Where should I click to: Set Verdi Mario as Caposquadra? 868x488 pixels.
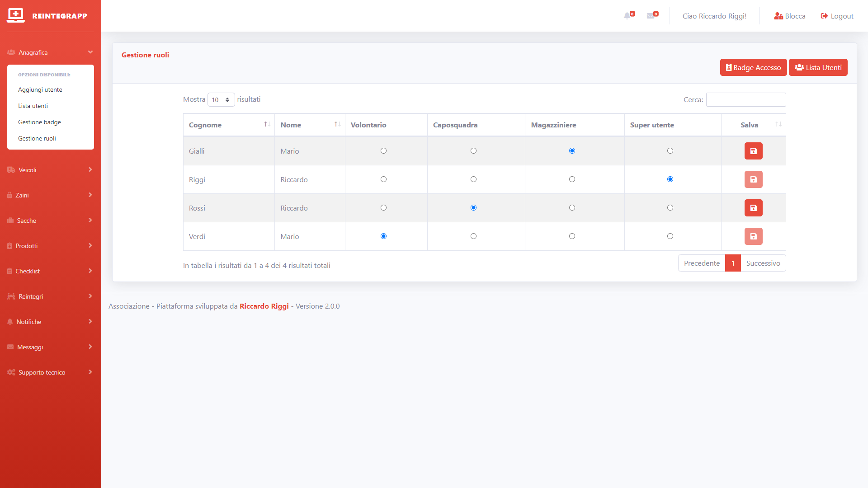click(473, 236)
